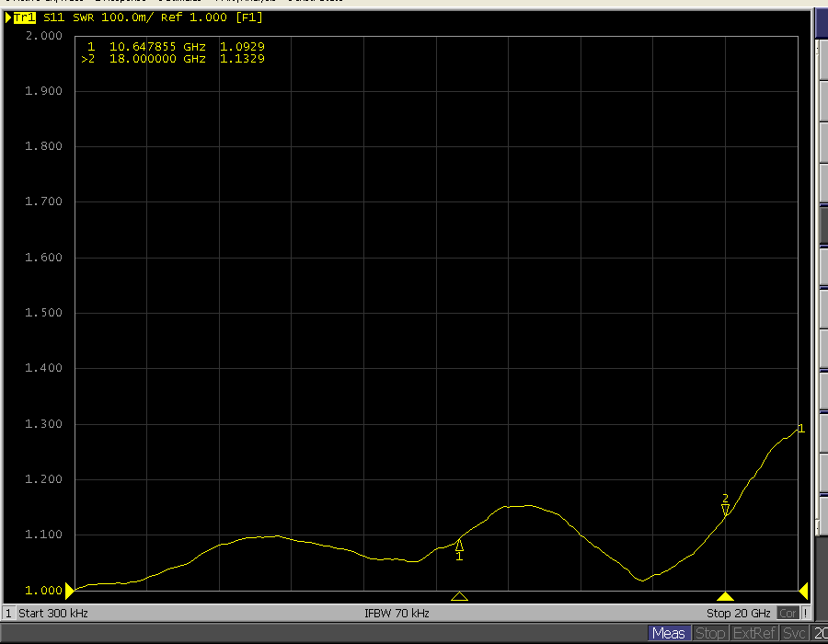The height and width of the screenshot is (644, 828).
Task: Click the 1.700 Y-axis scale value
Action: pos(44,201)
